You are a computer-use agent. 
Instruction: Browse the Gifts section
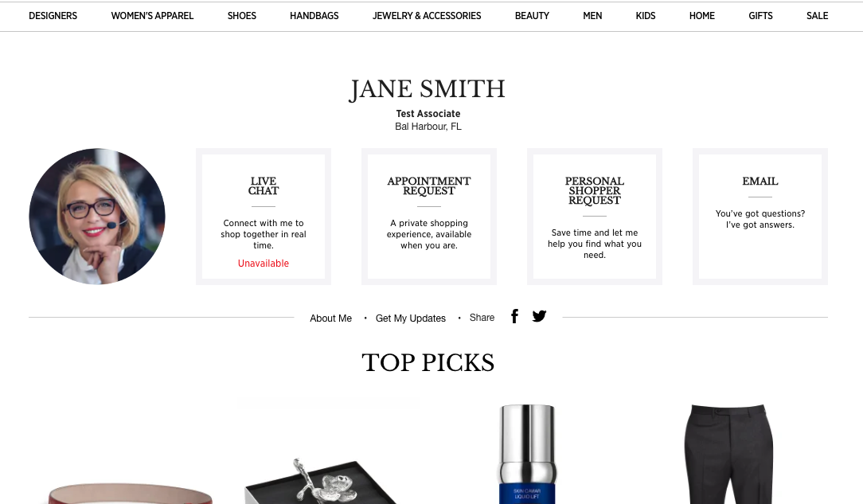click(760, 16)
